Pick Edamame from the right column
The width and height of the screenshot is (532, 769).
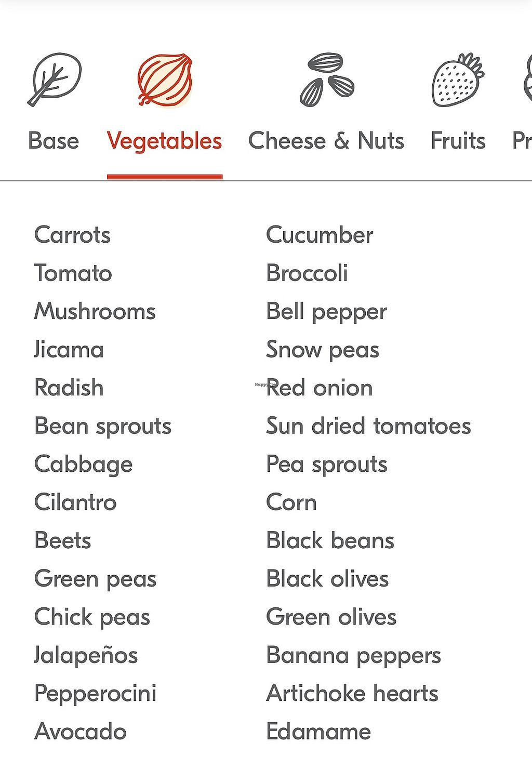tap(318, 732)
